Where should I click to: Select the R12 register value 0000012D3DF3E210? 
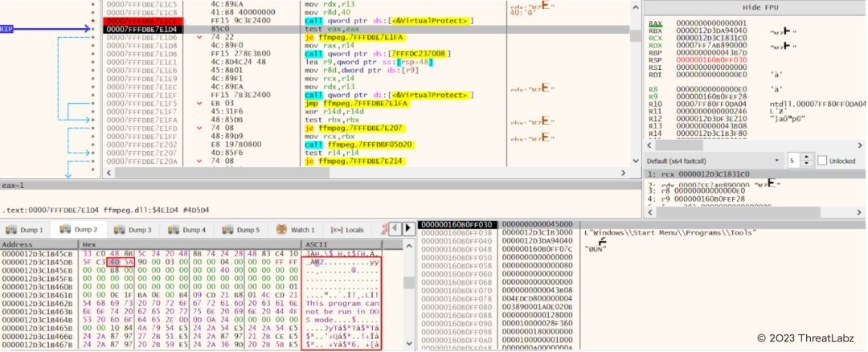[711, 118]
